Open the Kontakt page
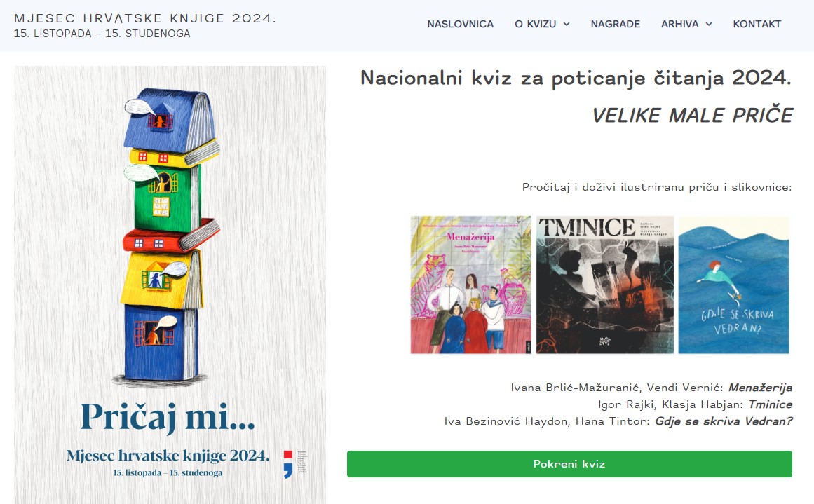Image resolution: width=814 pixels, height=504 pixels. coord(757,24)
